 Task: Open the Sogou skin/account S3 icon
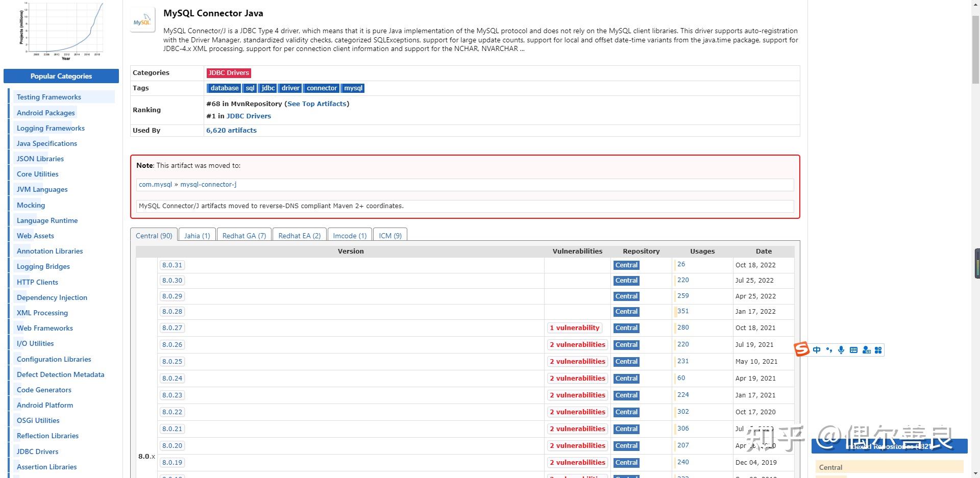coord(866,350)
